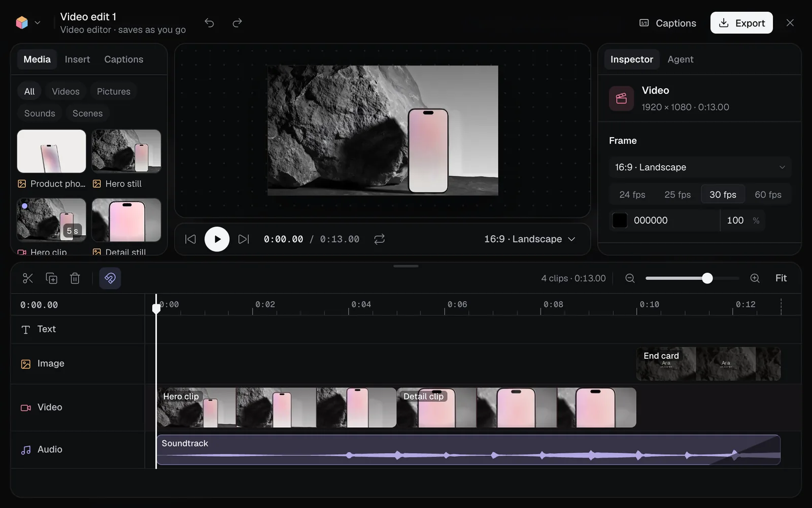Select the Detail clip on video track
This screenshot has width=812, height=508.
point(517,407)
